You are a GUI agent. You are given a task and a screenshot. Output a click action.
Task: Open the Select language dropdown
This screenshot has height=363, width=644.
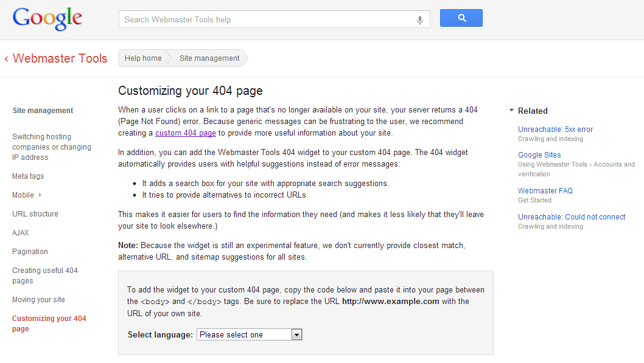pos(250,334)
